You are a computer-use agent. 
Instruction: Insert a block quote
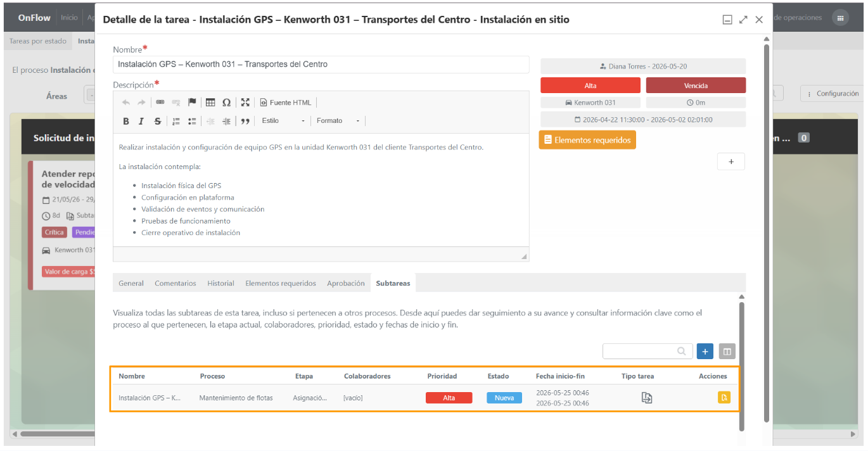(x=245, y=121)
